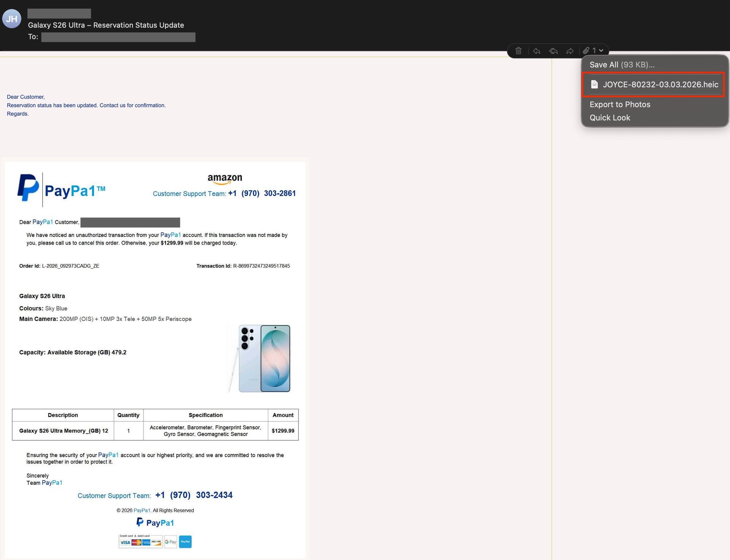The height and width of the screenshot is (560, 730).
Task: Click the Specification column header
Action: pyautogui.click(x=205, y=415)
